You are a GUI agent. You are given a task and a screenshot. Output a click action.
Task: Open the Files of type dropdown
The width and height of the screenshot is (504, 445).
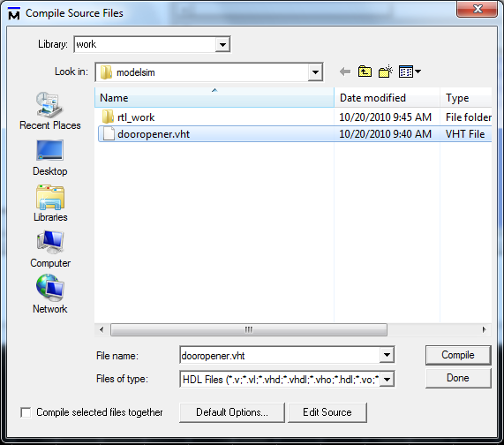[x=387, y=380]
